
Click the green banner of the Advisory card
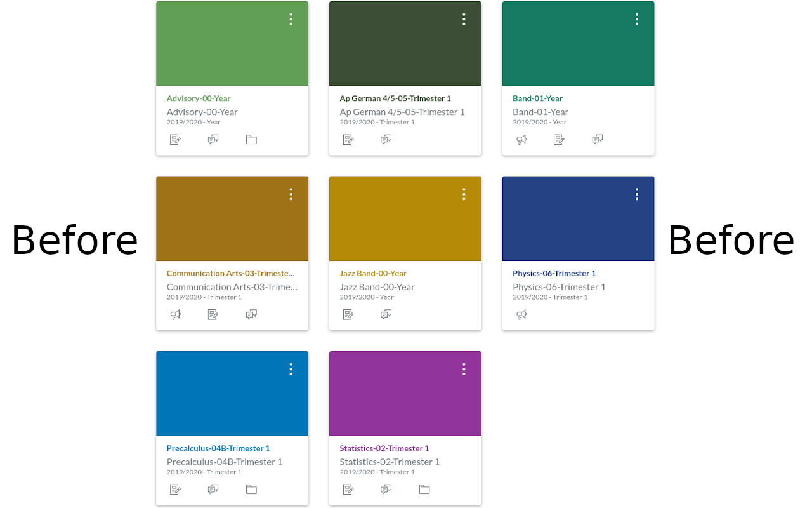(232, 43)
